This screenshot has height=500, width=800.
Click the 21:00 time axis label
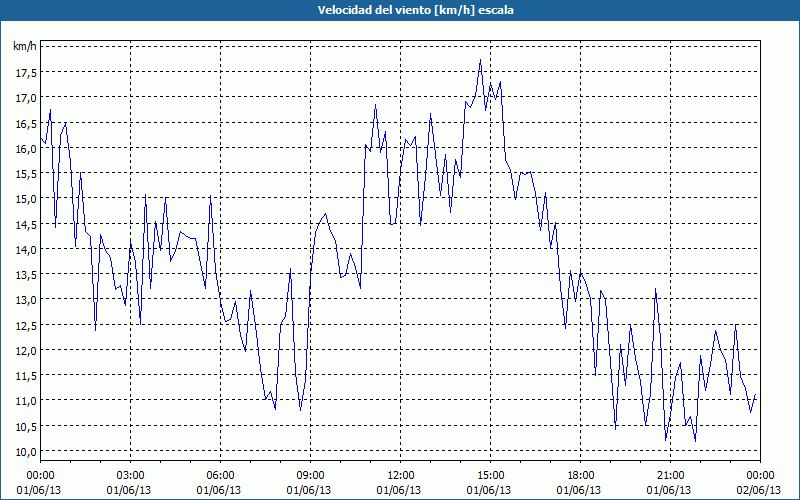(x=670, y=476)
